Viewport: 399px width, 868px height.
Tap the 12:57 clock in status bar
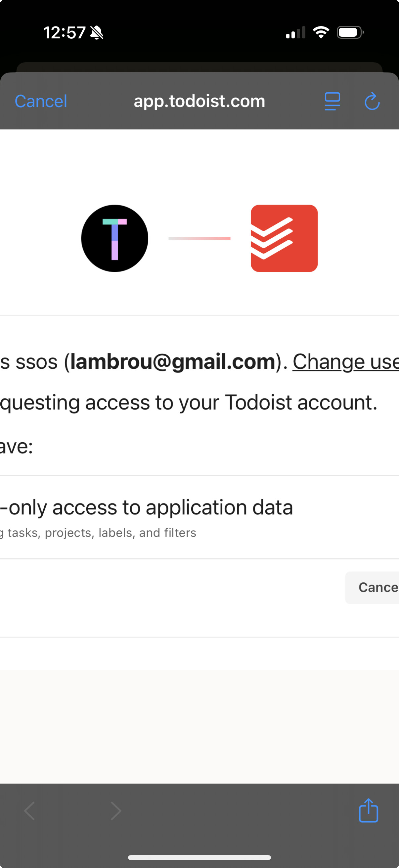click(x=64, y=33)
